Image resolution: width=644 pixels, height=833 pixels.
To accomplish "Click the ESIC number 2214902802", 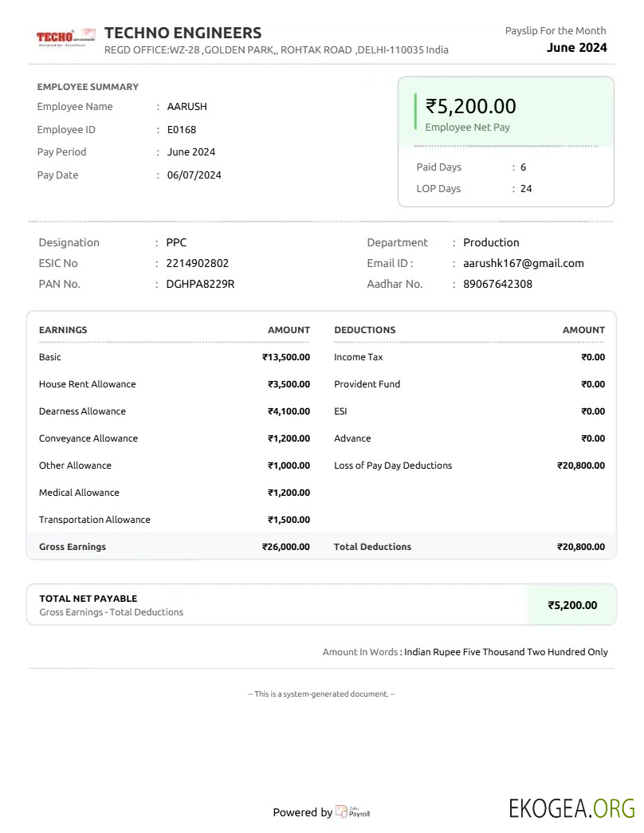I will (197, 263).
